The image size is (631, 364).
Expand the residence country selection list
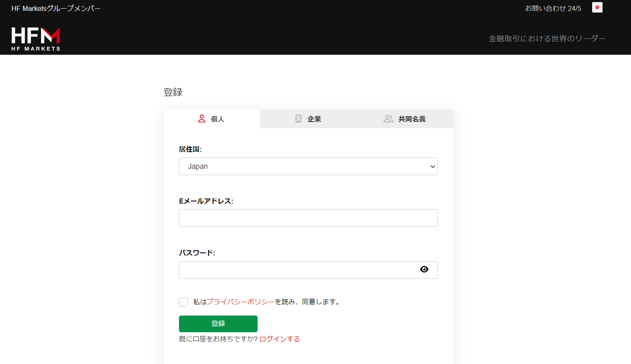(308, 166)
